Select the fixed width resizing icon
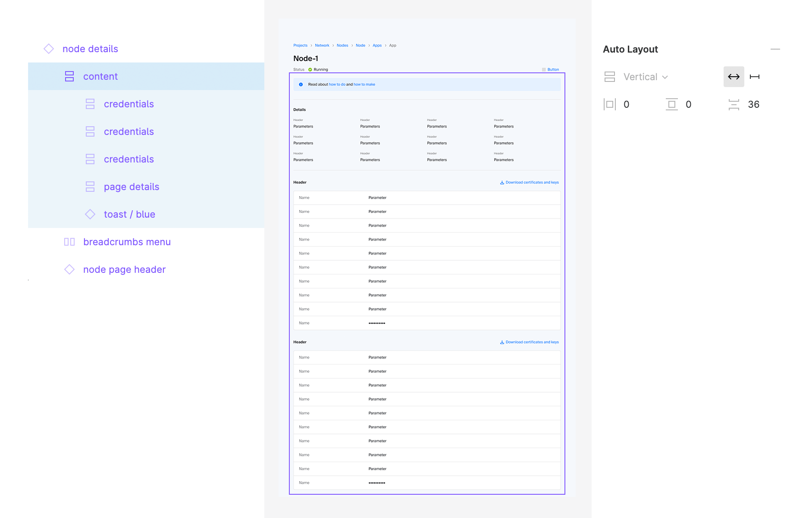Screen dimensions: 812x518 click(x=755, y=77)
